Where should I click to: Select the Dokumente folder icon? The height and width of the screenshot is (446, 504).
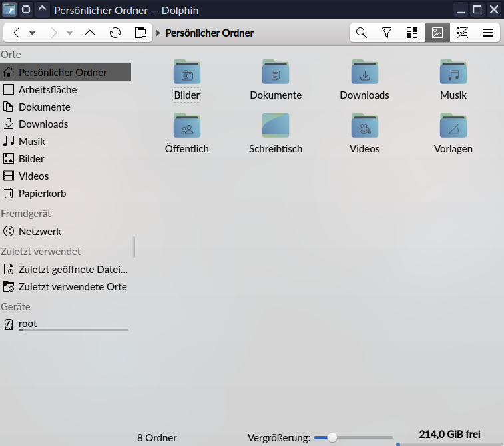[276, 72]
